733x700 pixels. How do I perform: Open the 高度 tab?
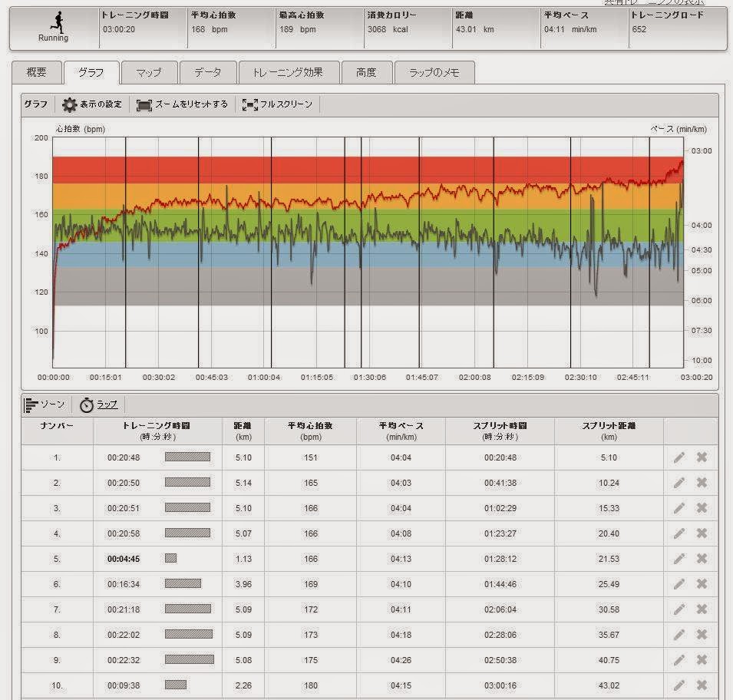point(367,72)
